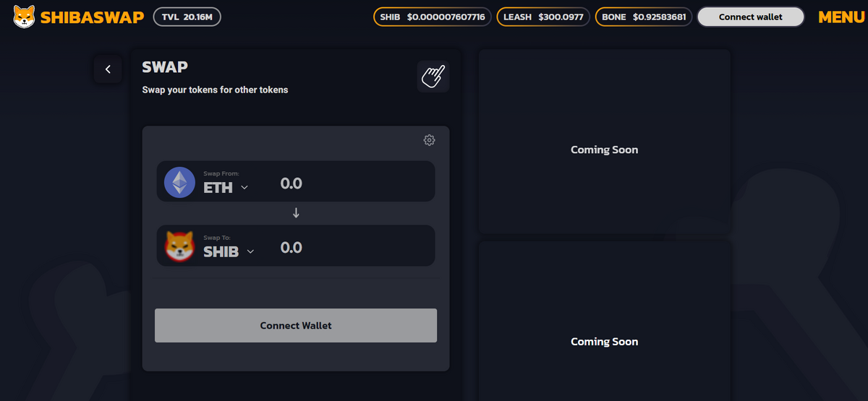Viewport: 868px width, 401px height.
Task: Click the header Connect wallet button
Action: point(751,17)
